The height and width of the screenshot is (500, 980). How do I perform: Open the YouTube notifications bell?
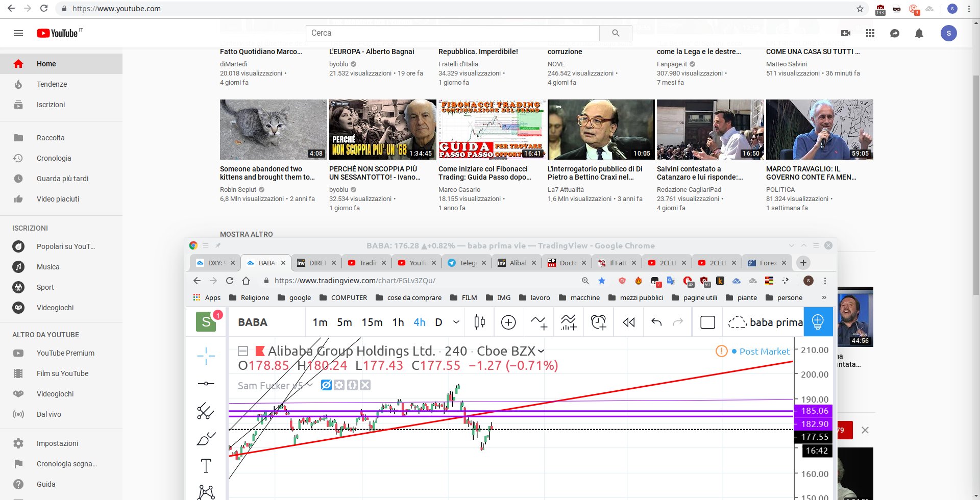point(919,33)
